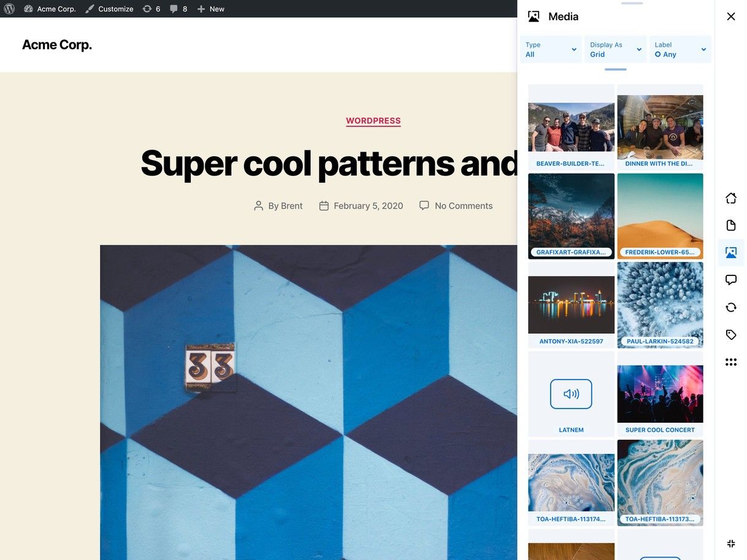Open the Display As dropdown
The height and width of the screenshot is (560, 747).
coord(615,50)
